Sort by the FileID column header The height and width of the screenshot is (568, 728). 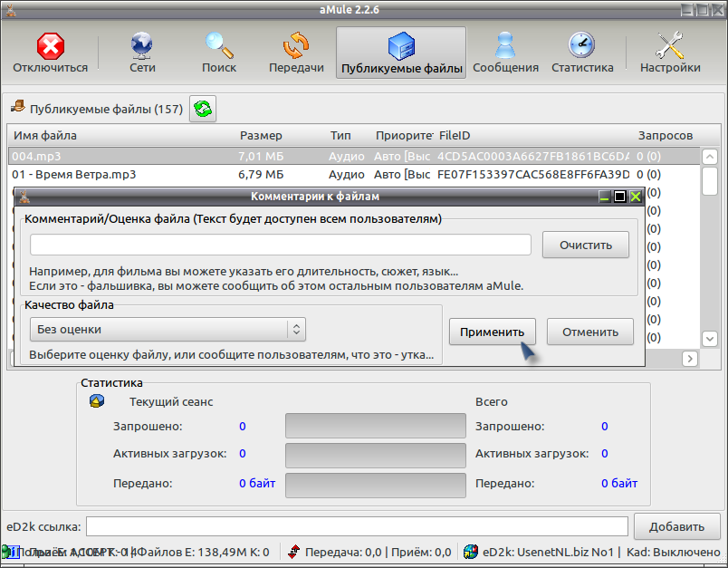pyautogui.click(x=455, y=136)
